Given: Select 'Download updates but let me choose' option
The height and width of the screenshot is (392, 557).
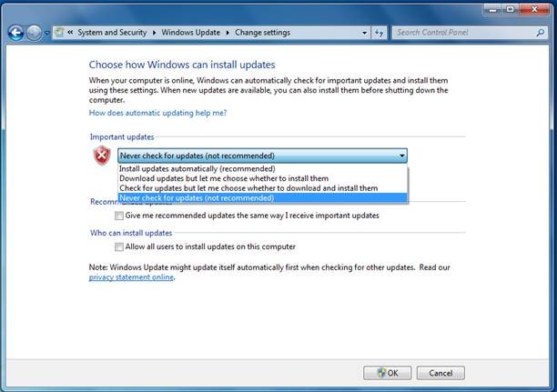Looking at the screenshot, I should [262, 178].
